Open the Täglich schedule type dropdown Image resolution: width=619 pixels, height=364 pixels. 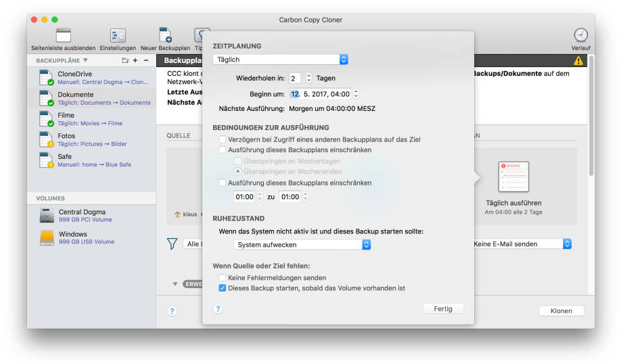click(280, 60)
